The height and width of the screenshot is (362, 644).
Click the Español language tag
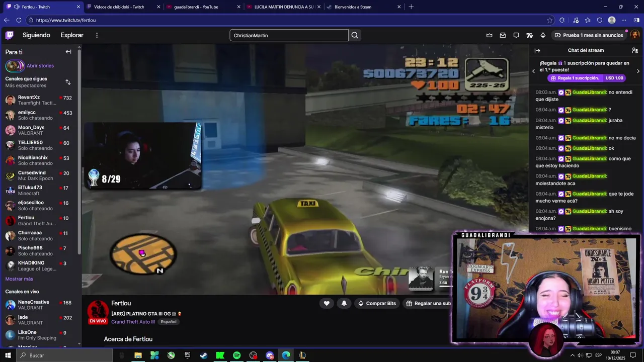[169, 322]
